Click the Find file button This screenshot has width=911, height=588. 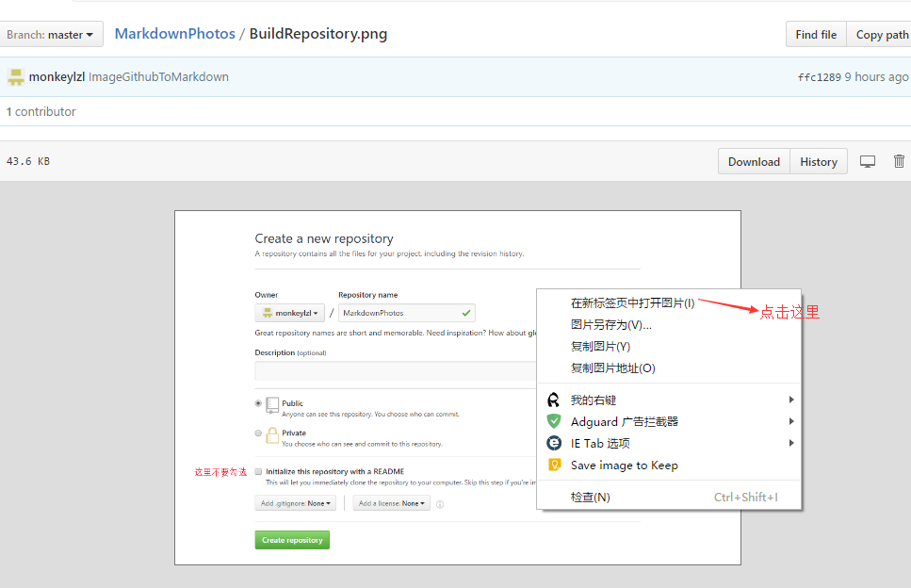click(x=816, y=34)
